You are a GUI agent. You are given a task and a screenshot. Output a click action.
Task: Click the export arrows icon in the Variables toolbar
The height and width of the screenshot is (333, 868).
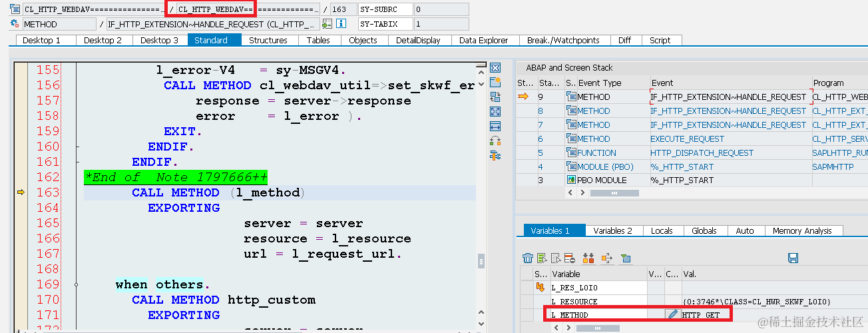point(606,258)
